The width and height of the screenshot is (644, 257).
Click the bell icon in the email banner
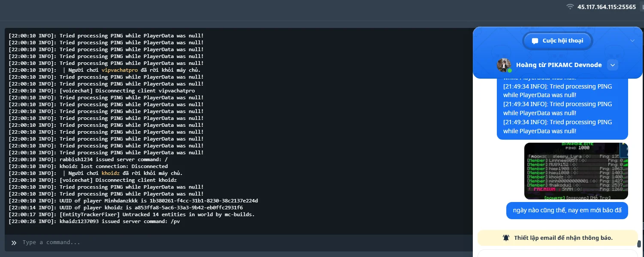[x=506, y=238]
